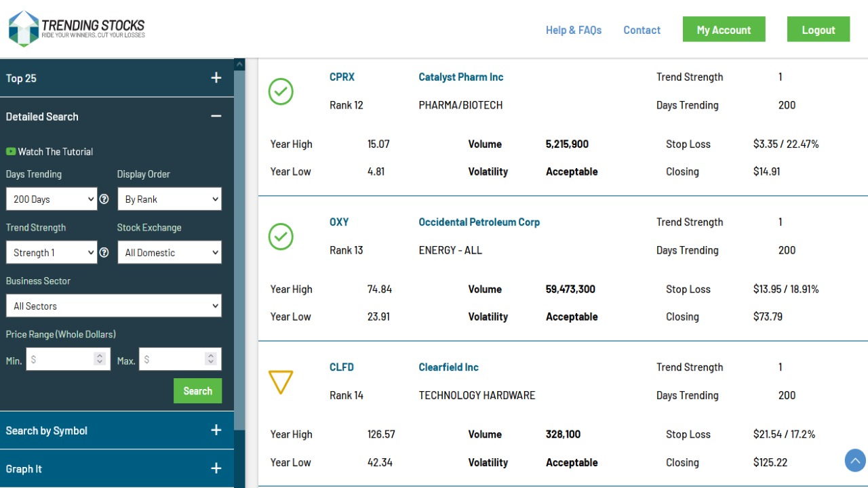Click the Days Trending help question icon
868x488 pixels.
coord(104,199)
